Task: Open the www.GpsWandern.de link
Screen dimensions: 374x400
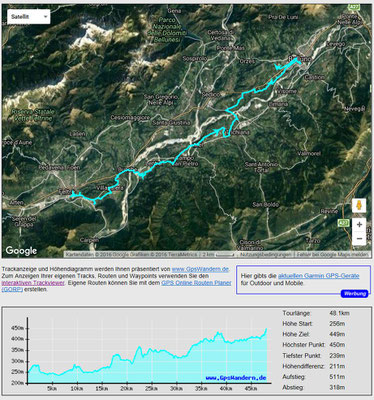Action: (x=200, y=269)
